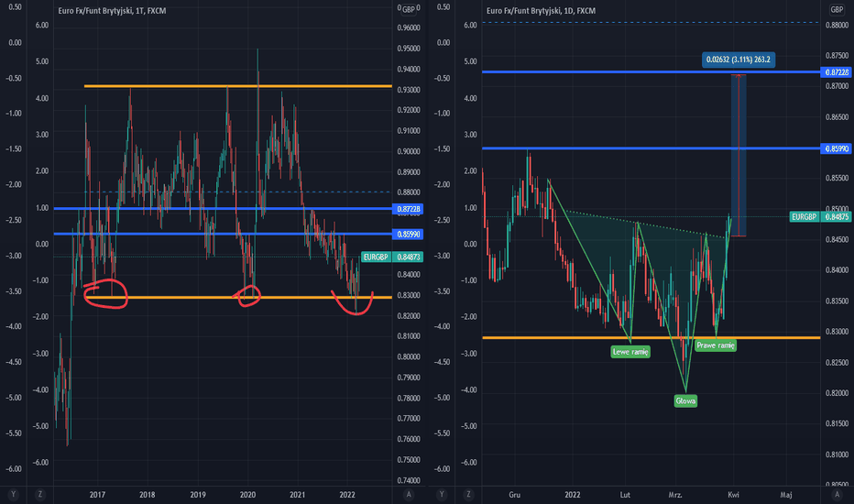The image size is (854, 504).
Task: Click the 2020 label on the time axis
Action: [247, 495]
